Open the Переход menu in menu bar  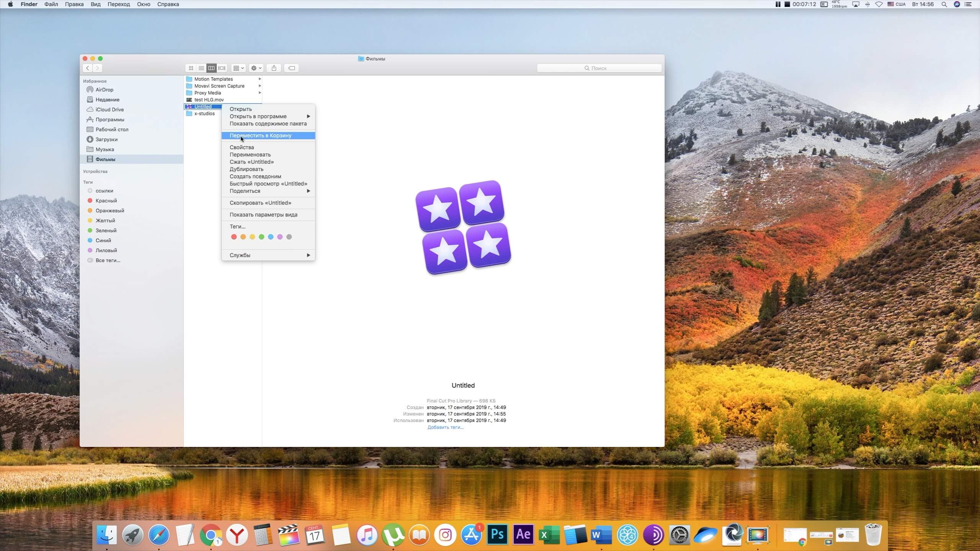click(119, 4)
